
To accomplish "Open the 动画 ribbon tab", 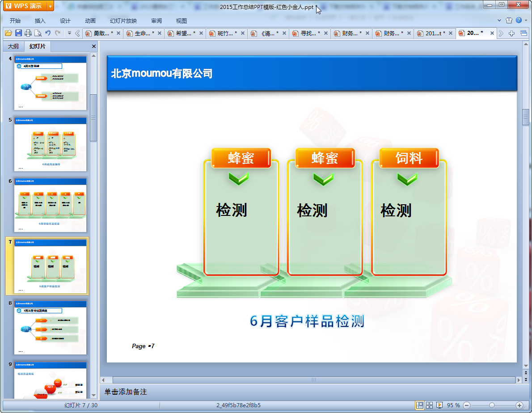I will click(90, 21).
